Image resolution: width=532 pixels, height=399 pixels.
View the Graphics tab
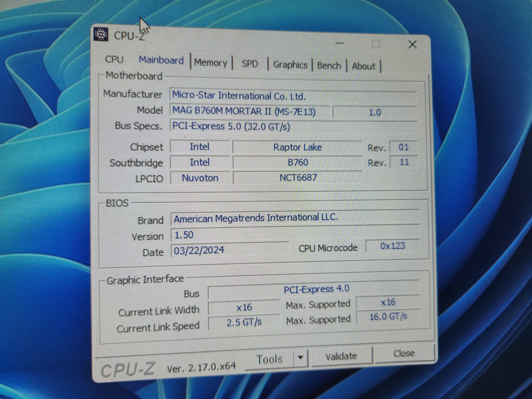point(290,64)
